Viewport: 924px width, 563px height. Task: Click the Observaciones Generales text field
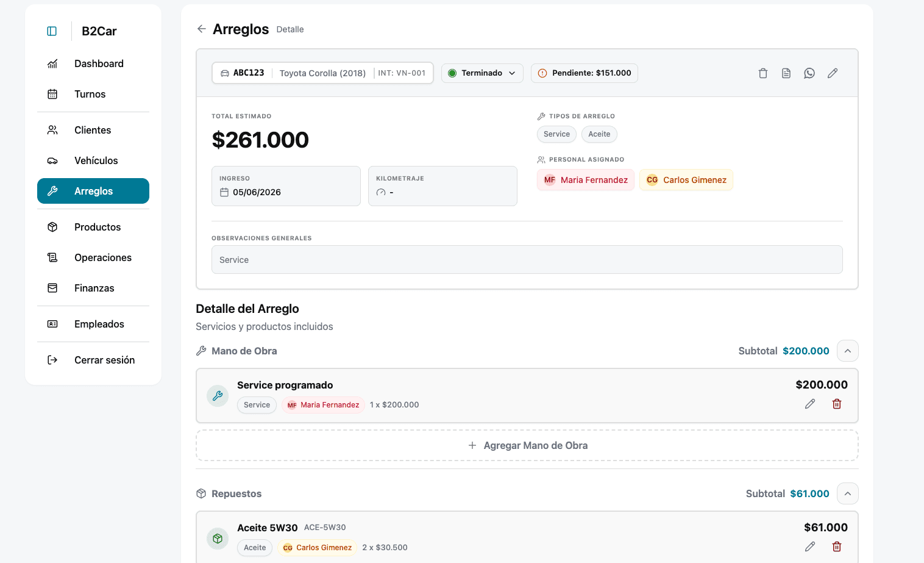[x=527, y=260]
